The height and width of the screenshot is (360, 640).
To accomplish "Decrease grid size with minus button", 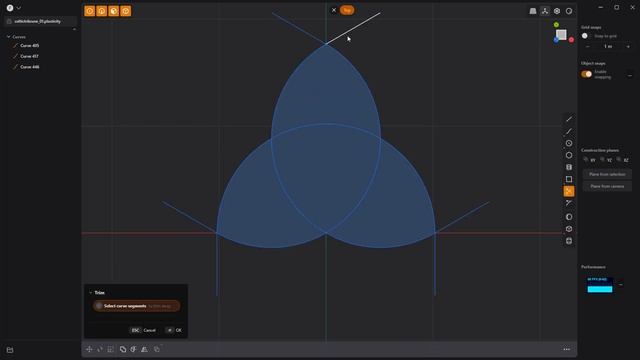I will pyautogui.click(x=588, y=47).
